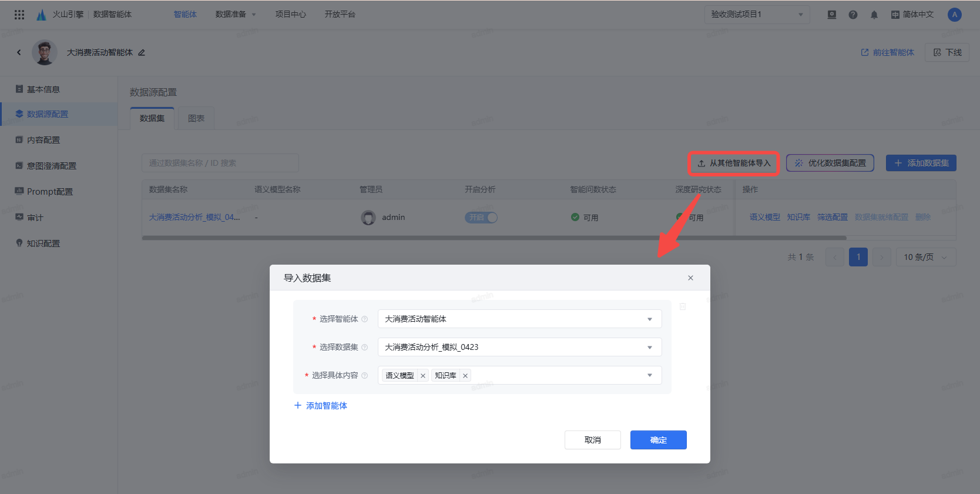Click the 筛选配置 action link
The width and height of the screenshot is (980, 494).
[x=833, y=218]
